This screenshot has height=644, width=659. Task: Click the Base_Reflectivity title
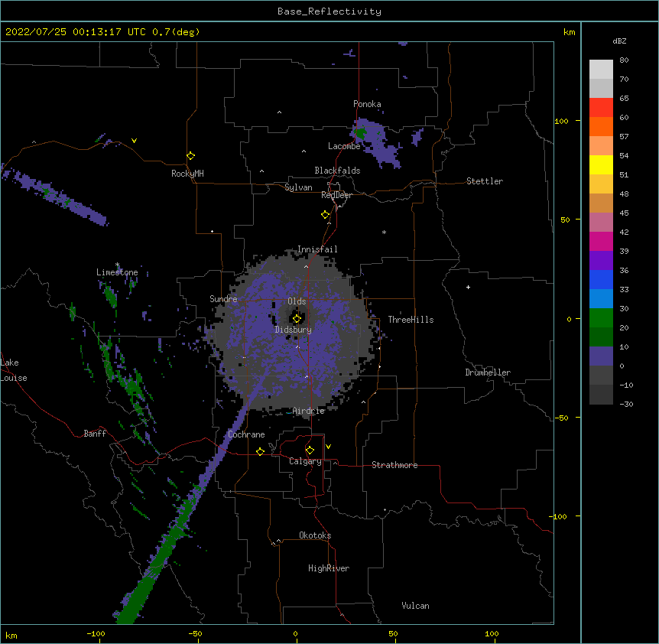329,11
